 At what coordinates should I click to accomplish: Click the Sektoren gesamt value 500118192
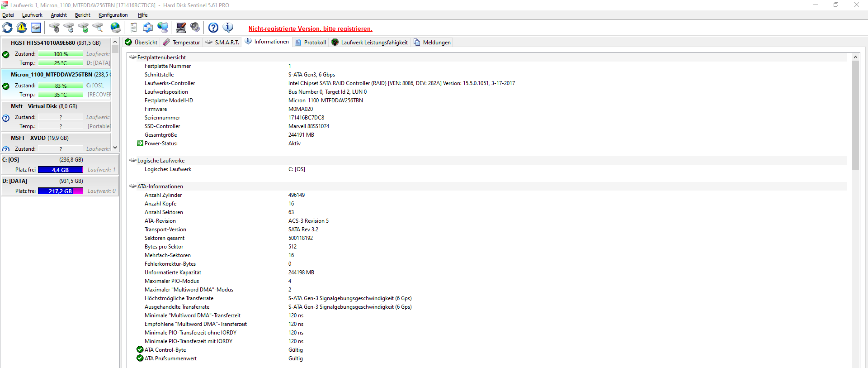coord(301,238)
